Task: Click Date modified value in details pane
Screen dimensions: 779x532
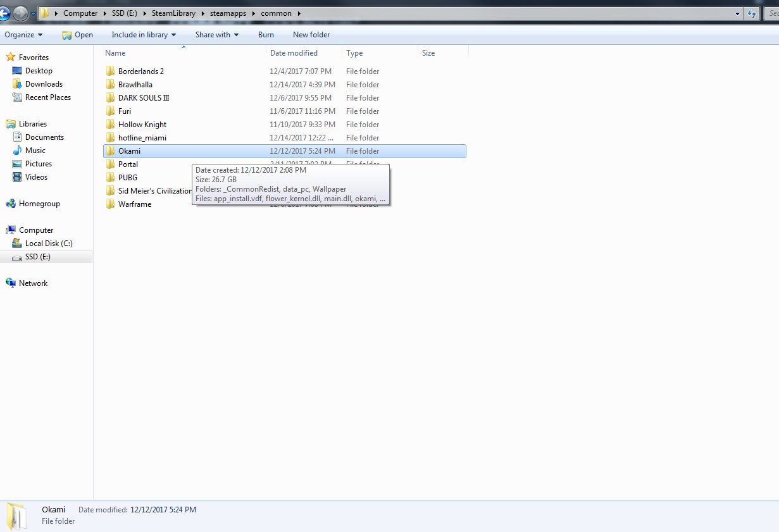Action: (x=163, y=509)
